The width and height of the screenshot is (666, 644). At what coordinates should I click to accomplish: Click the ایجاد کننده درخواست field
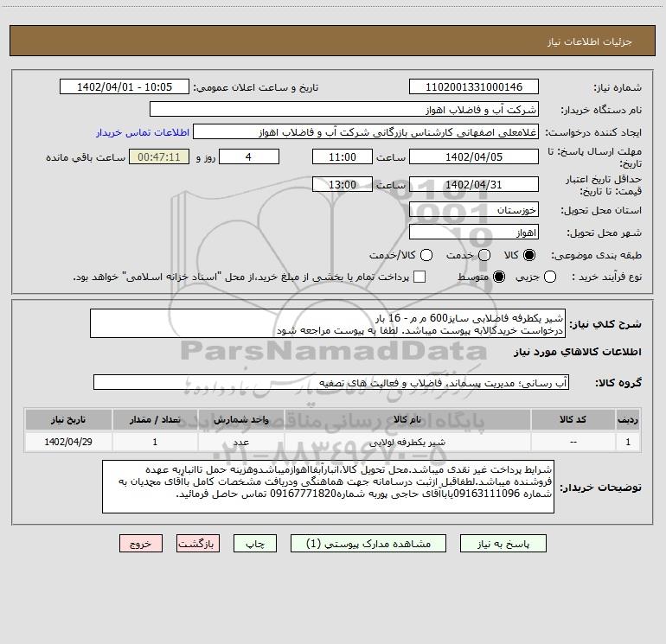pyautogui.click(x=366, y=132)
